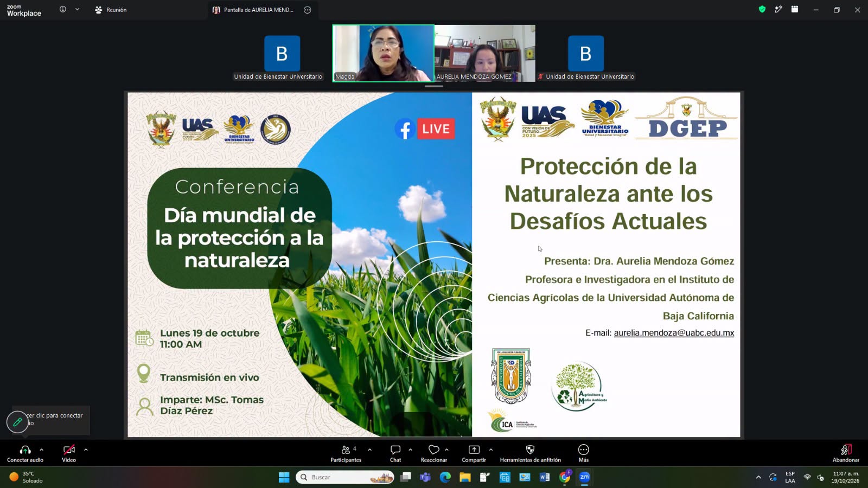Open the shared-screen tab's ellipsis options

pos(308,10)
